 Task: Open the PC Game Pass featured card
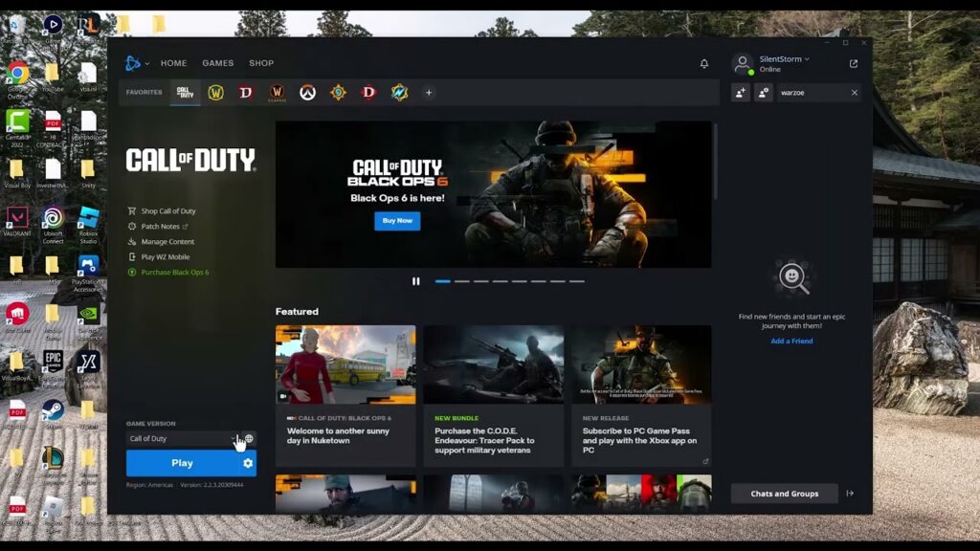[x=641, y=395]
